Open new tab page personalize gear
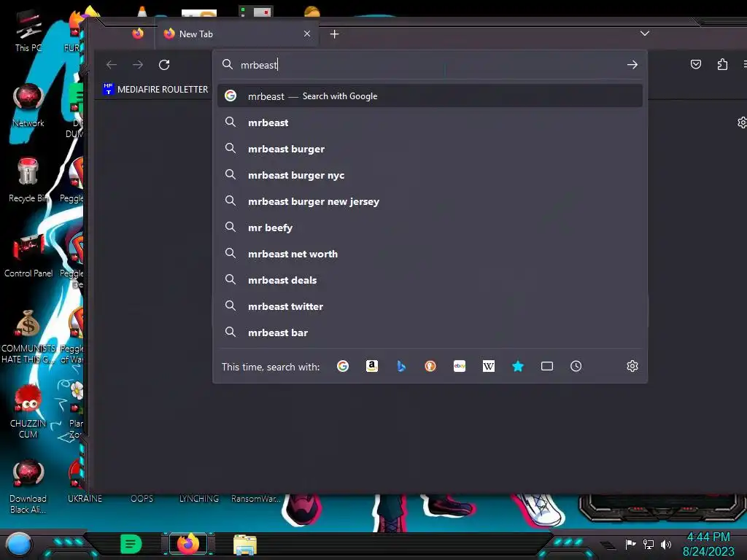Image resolution: width=747 pixels, height=560 pixels. pyautogui.click(x=741, y=122)
